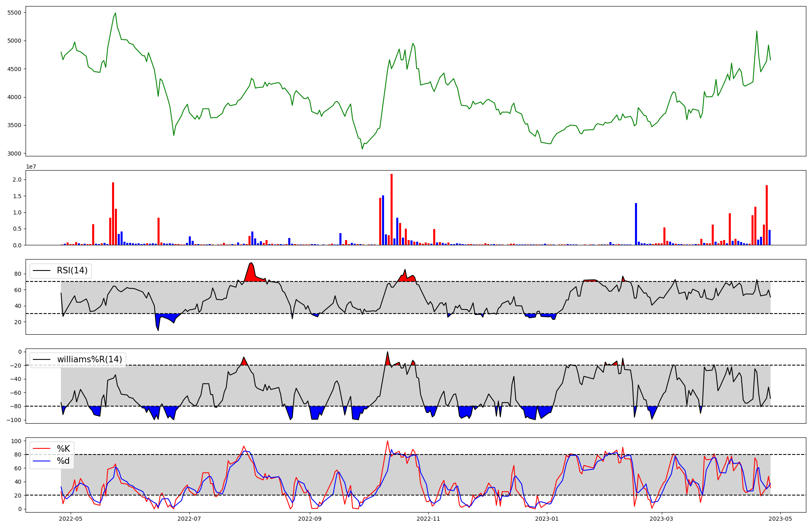Click the red %K legend line swatch
812x528 pixels.
click(x=42, y=449)
